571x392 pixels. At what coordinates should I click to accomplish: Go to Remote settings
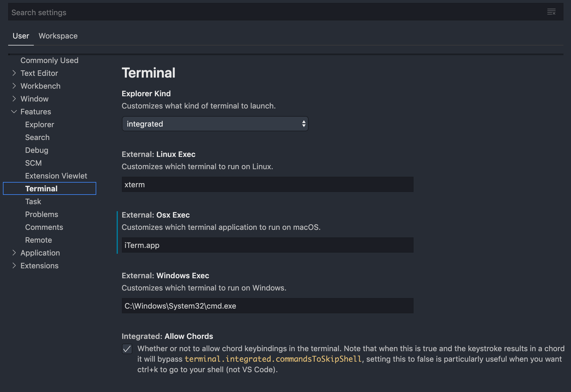(38, 240)
